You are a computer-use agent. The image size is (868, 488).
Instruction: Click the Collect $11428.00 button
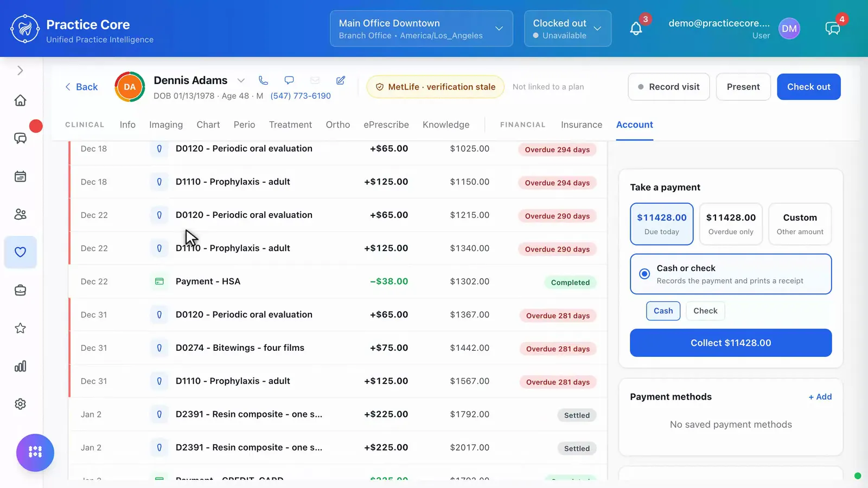click(x=730, y=343)
